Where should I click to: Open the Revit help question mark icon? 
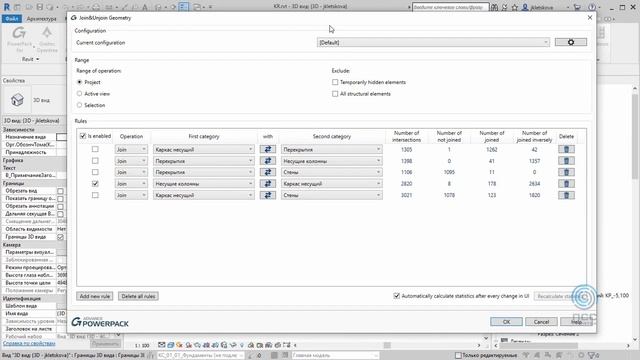(x=592, y=7)
